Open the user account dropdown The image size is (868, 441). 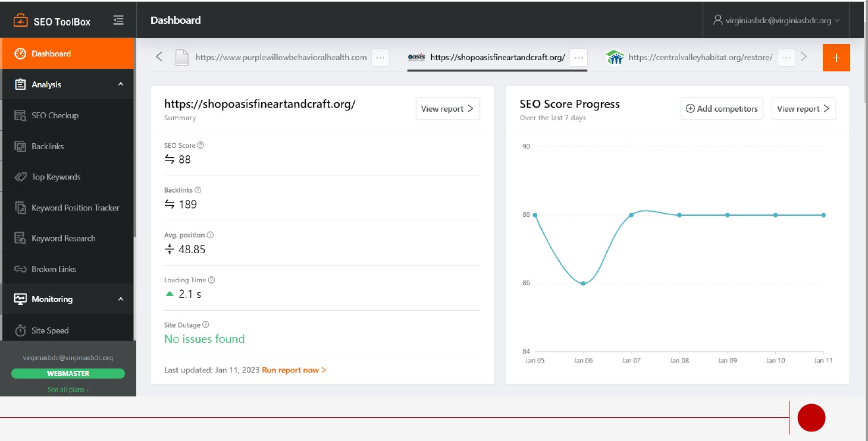pos(776,20)
